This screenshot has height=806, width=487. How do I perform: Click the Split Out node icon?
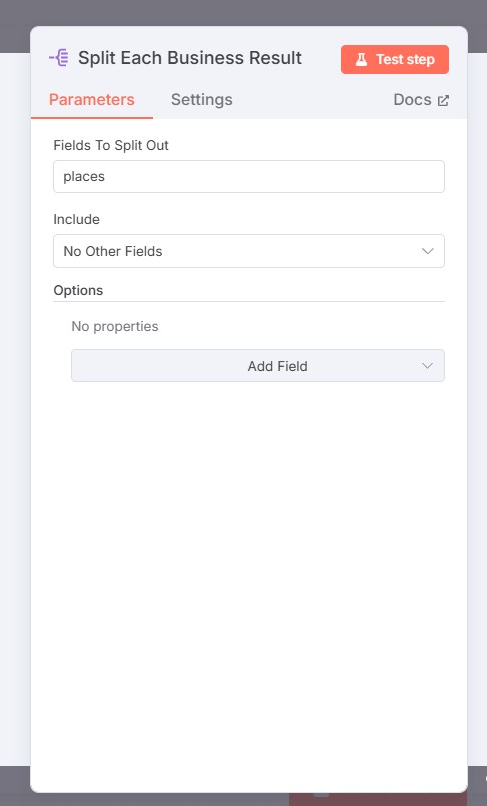coord(59,58)
